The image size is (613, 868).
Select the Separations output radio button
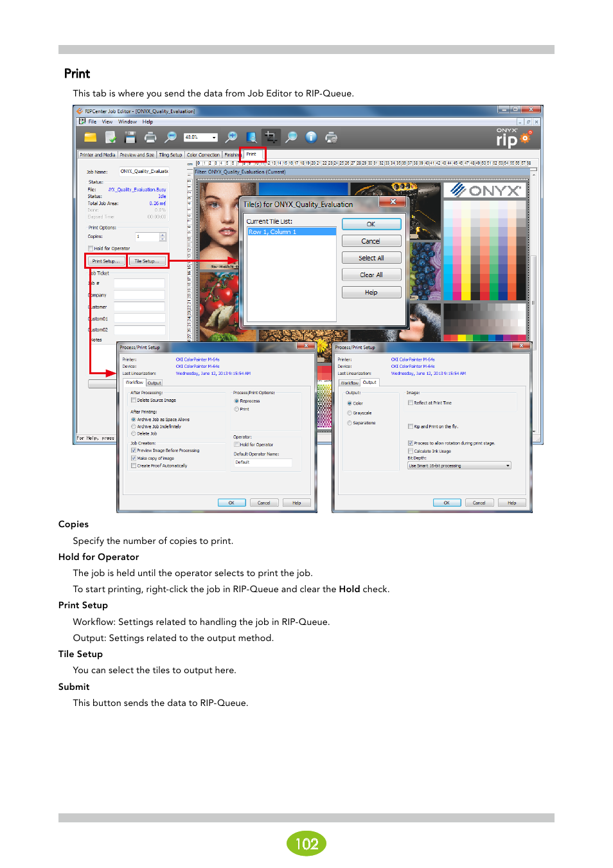point(350,423)
